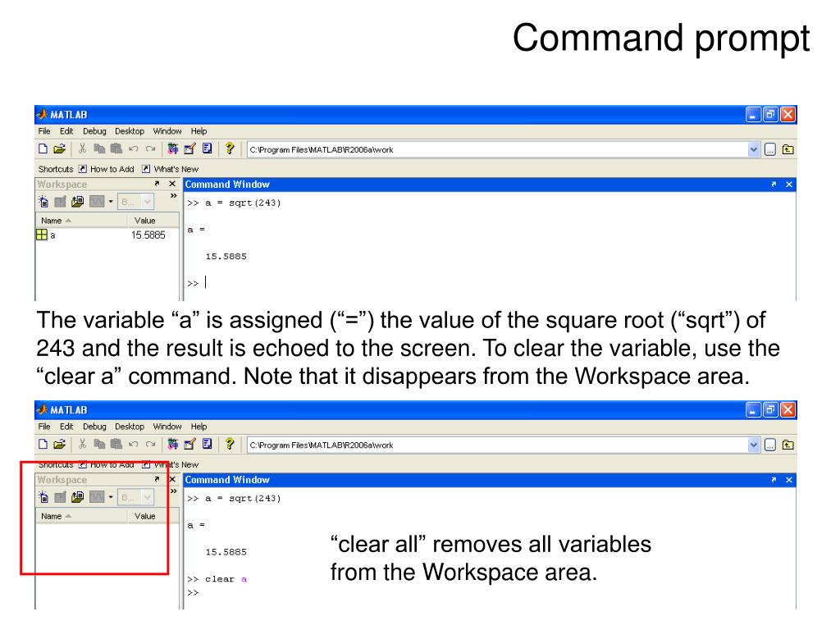Open File menu in upper MATLAB window
This screenshot has width=840, height=630.
tap(44, 131)
